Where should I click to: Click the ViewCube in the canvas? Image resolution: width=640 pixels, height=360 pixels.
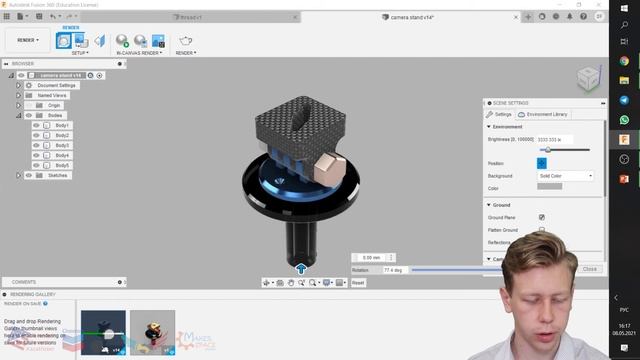589,78
